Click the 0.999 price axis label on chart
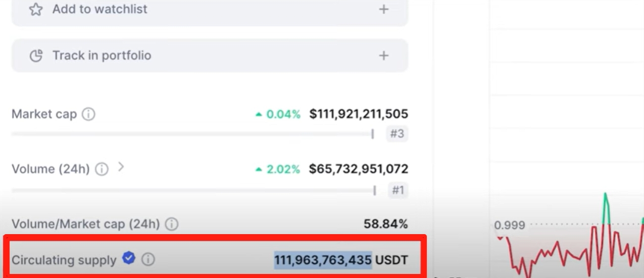This screenshot has height=278, width=644. coord(510,225)
